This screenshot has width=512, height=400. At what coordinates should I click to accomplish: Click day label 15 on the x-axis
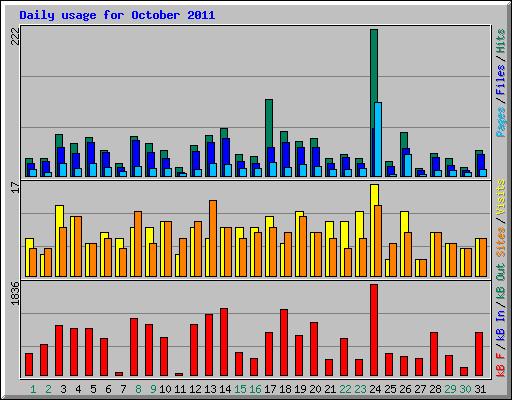coord(240,389)
